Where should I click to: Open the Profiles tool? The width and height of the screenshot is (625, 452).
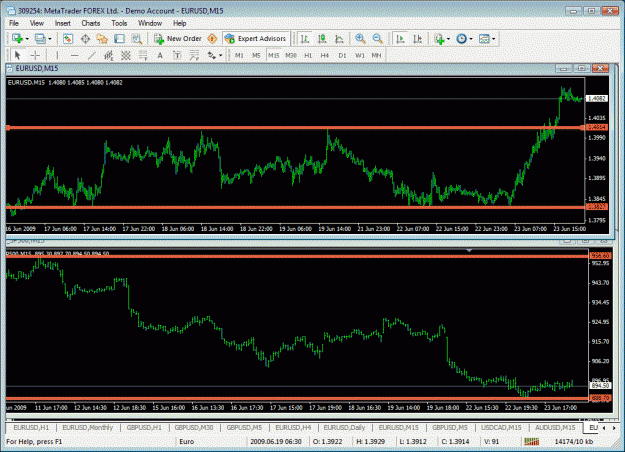pyautogui.click(x=40, y=39)
